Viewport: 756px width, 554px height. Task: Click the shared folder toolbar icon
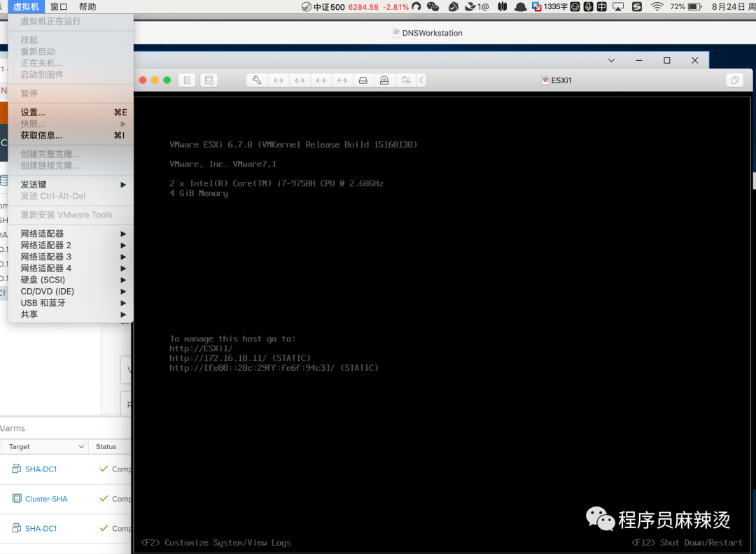click(x=406, y=80)
